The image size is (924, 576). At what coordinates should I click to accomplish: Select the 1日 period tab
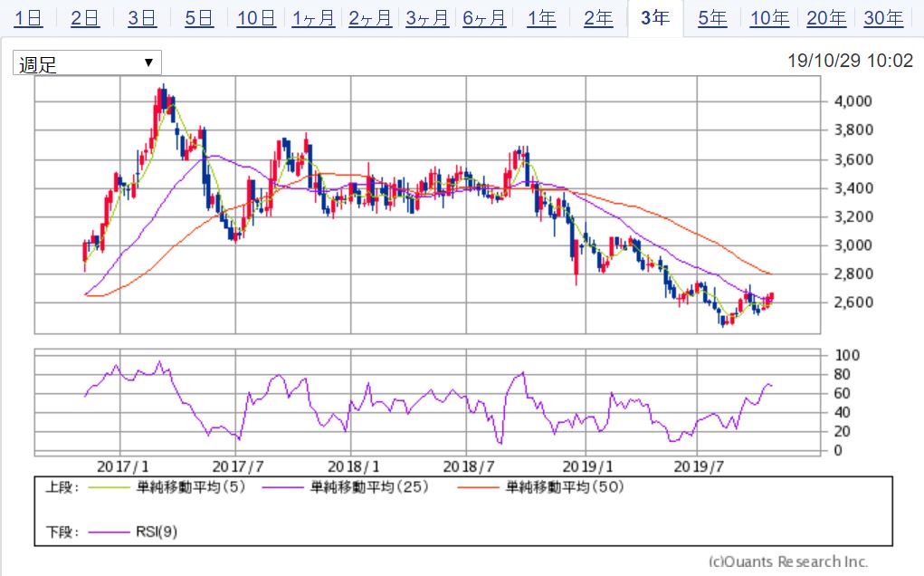click(28, 18)
